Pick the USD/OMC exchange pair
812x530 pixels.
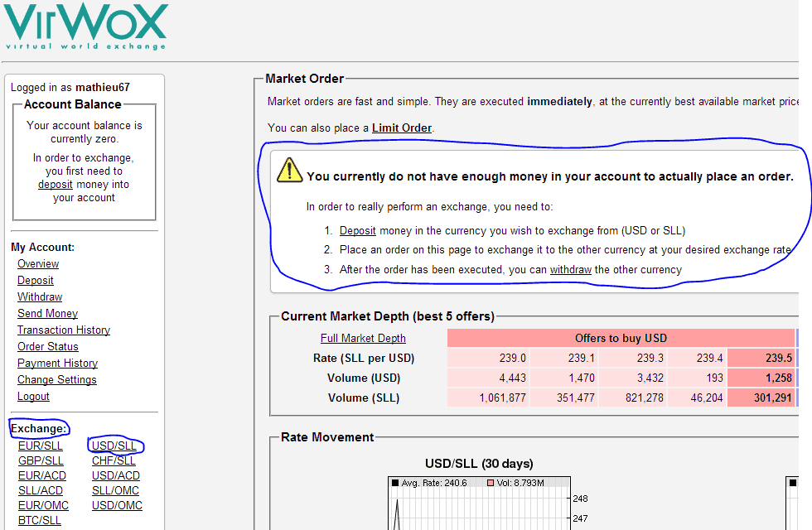coord(117,506)
